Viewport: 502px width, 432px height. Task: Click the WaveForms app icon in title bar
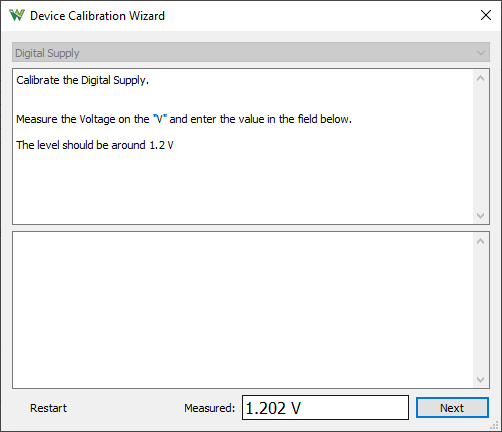point(17,15)
